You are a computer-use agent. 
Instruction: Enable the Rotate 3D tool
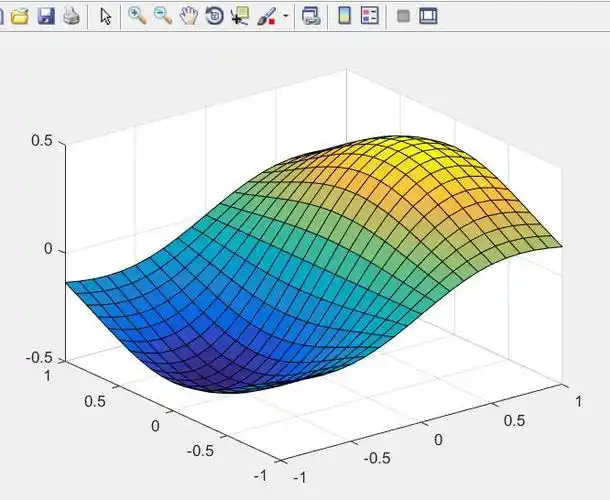pyautogui.click(x=214, y=17)
